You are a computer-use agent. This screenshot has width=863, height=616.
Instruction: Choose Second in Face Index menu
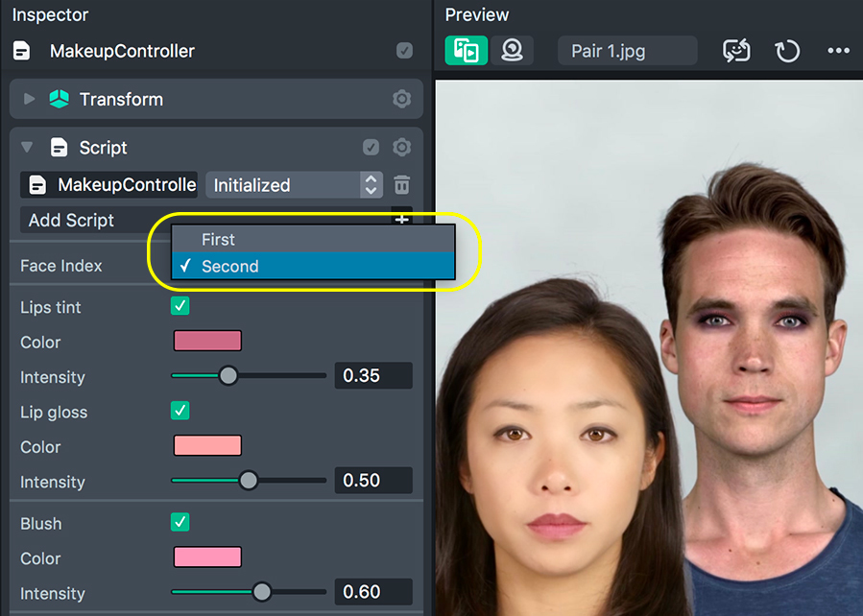point(311,266)
